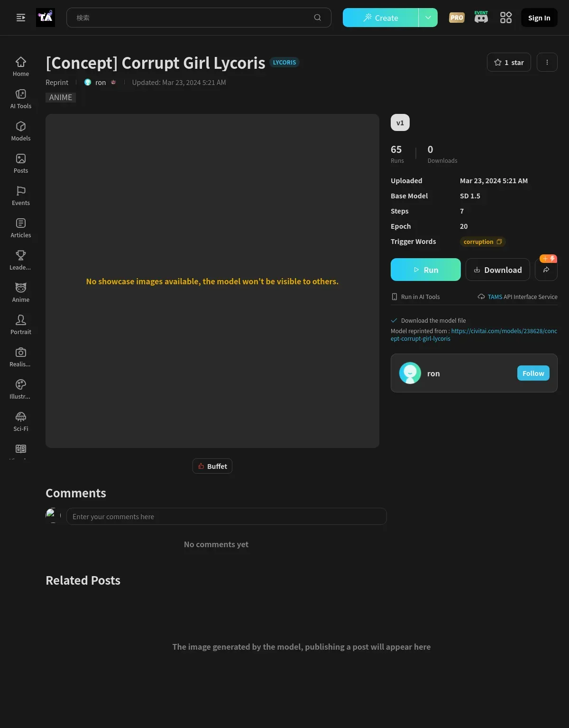Viewport: 569px width, 728px height.
Task: Expand the Create dropdown arrow
Action: point(428,18)
